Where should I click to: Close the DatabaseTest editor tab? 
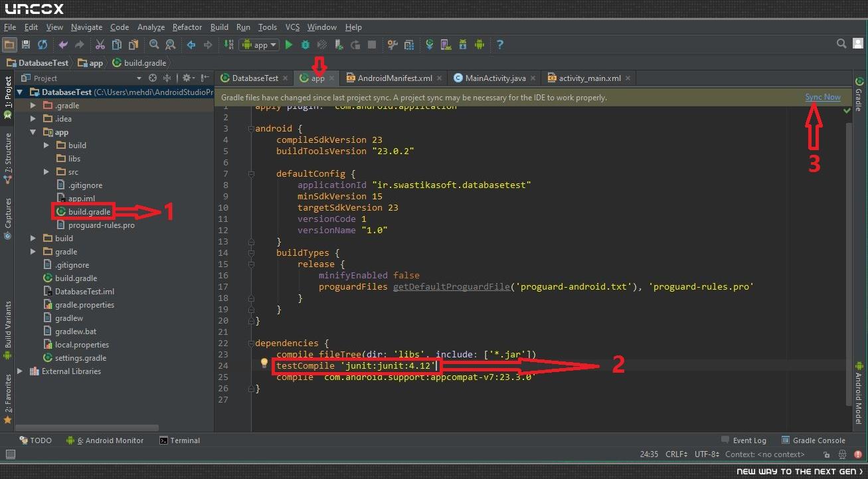pyautogui.click(x=285, y=78)
